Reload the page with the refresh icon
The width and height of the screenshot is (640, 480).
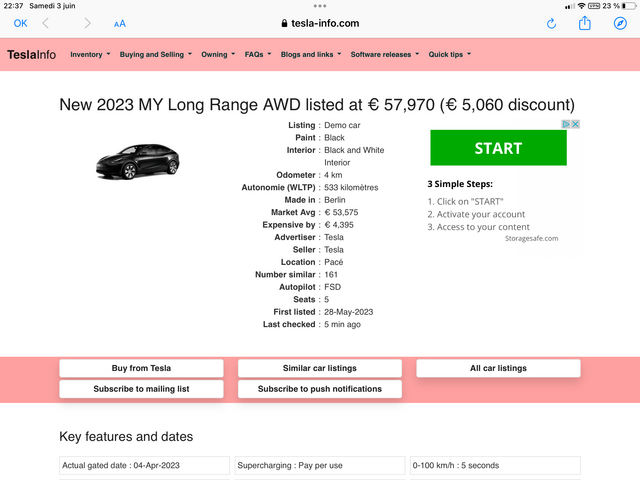tap(551, 23)
